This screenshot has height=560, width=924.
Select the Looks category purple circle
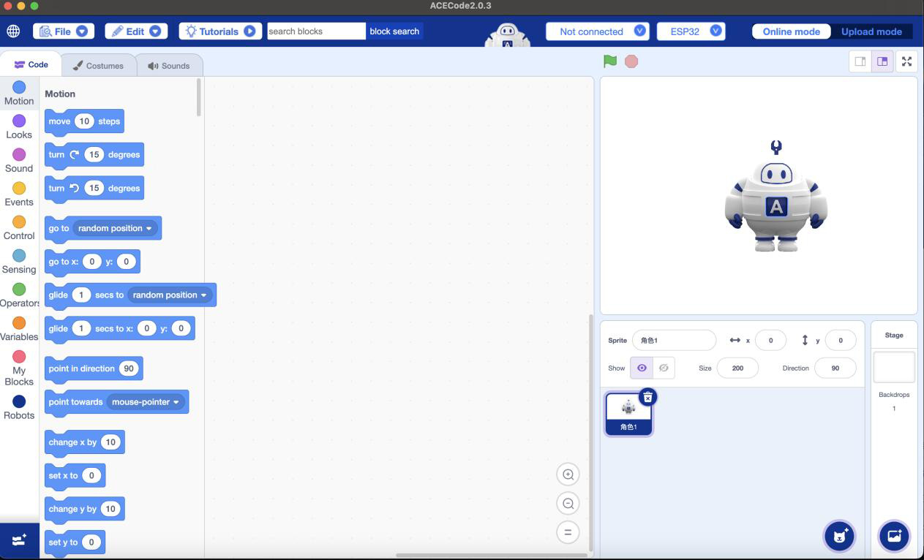pyautogui.click(x=19, y=121)
